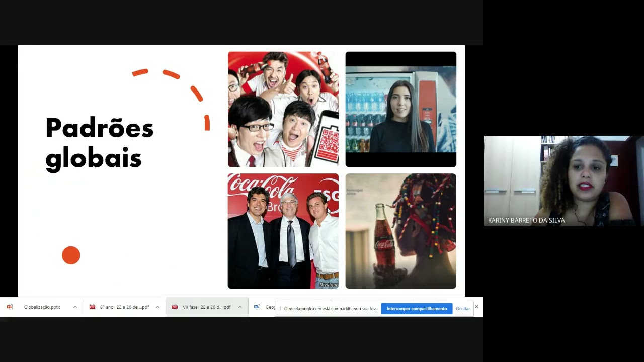Screen dimensions: 644x362
Task: Click the sharing bar drag handle icon
Action: click(280, 309)
